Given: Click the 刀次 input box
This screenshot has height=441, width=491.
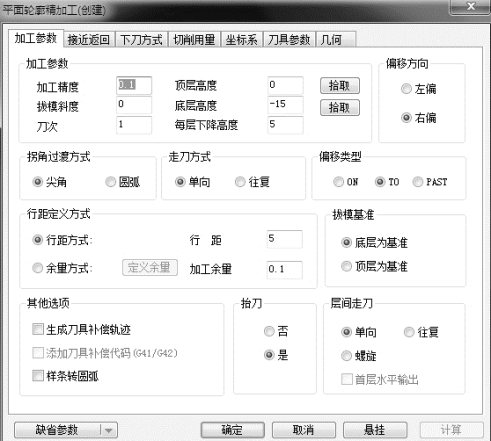Looking at the screenshot, I should pos(134,125).
